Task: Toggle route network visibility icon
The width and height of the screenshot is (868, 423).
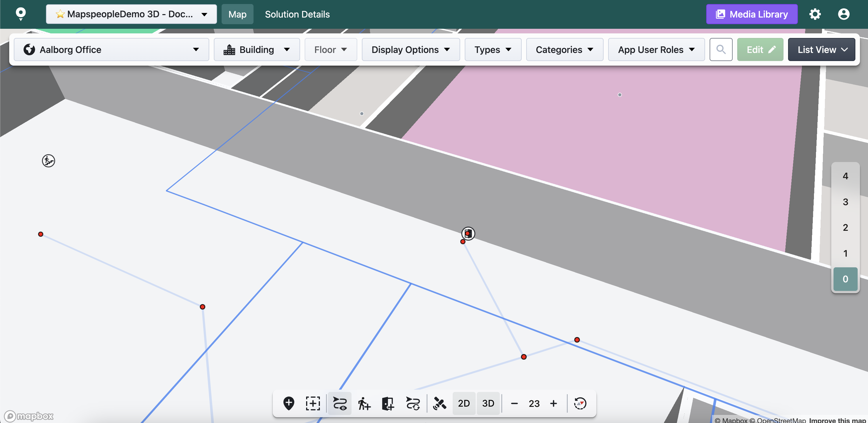Action: [x=339, y=403]
